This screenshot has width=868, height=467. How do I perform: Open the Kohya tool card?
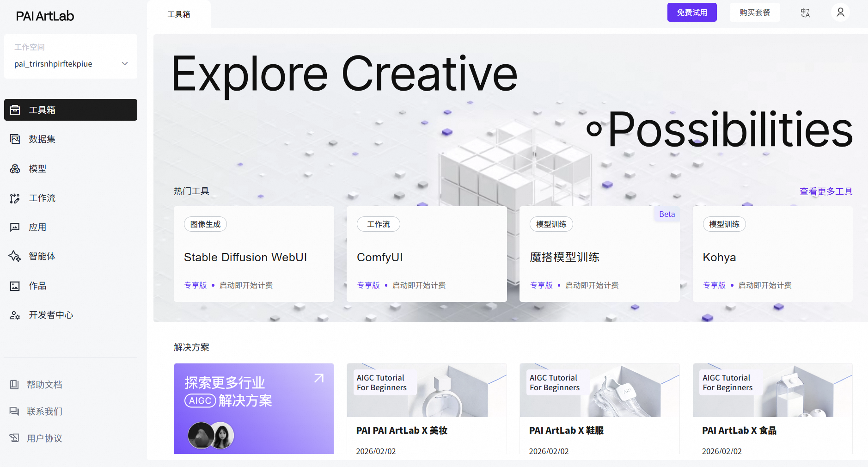pyautogui.click(x=773, y=254)
